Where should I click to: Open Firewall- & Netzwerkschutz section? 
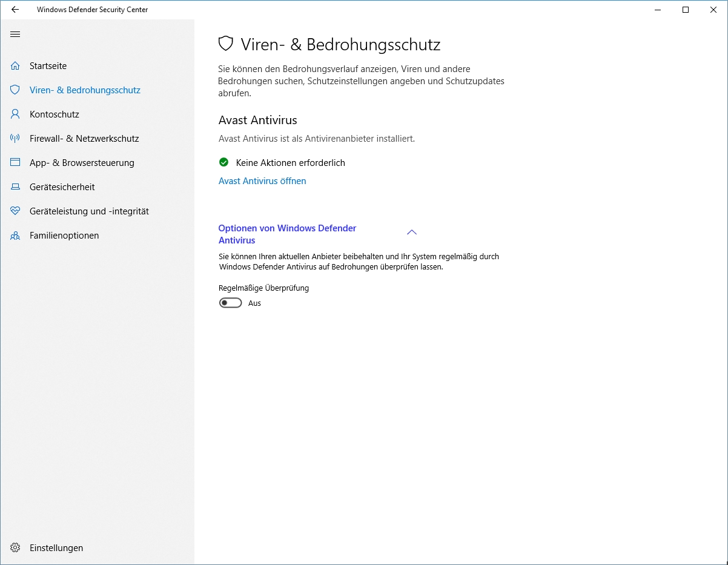tap(84, 138)
